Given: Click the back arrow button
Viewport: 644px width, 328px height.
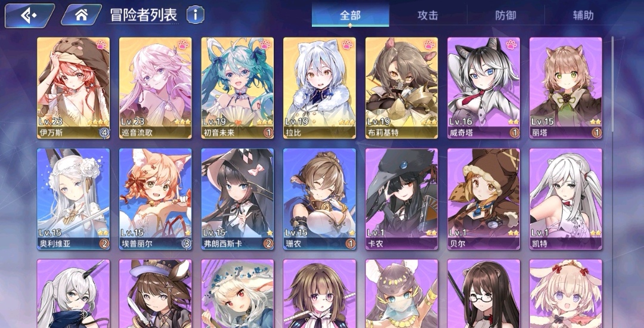Looking at the screenshot, I should click(x=29, y=16).
